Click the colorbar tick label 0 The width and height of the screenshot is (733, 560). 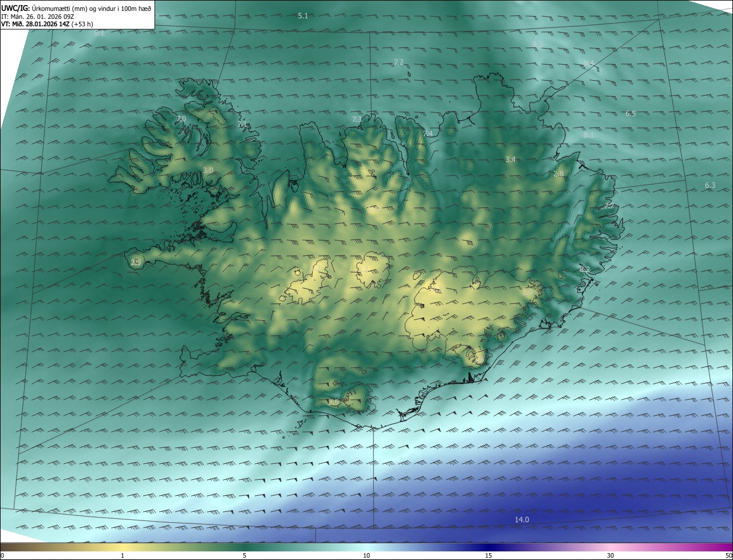pyautogui.click(x=2, y=556)
